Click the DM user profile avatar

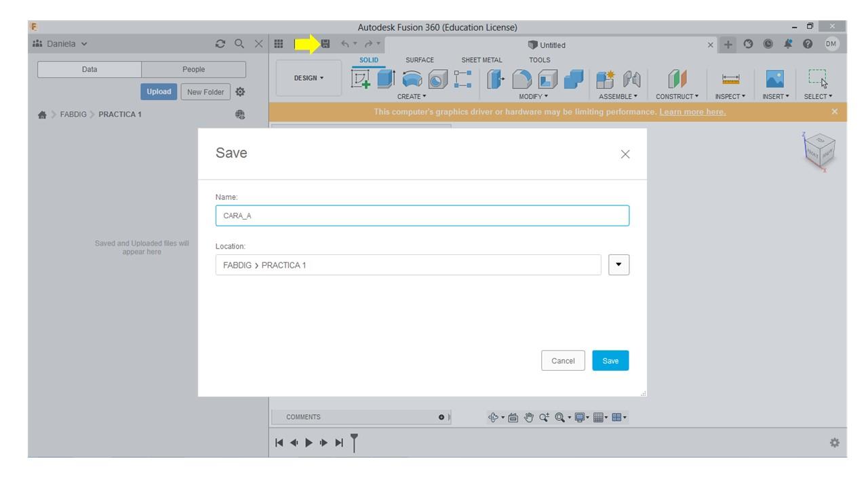(832, 45)
